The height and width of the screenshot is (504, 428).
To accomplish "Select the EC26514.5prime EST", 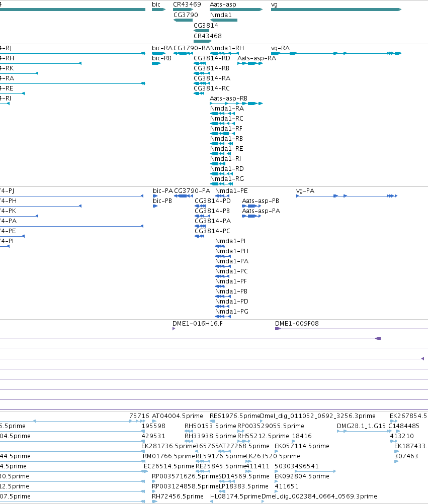I will click(145, 471).
